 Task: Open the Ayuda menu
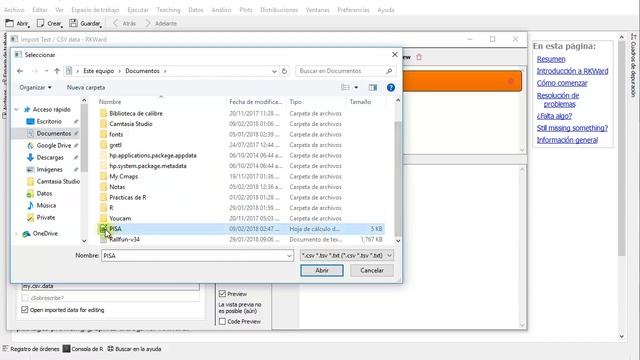[x=386, y=10]
